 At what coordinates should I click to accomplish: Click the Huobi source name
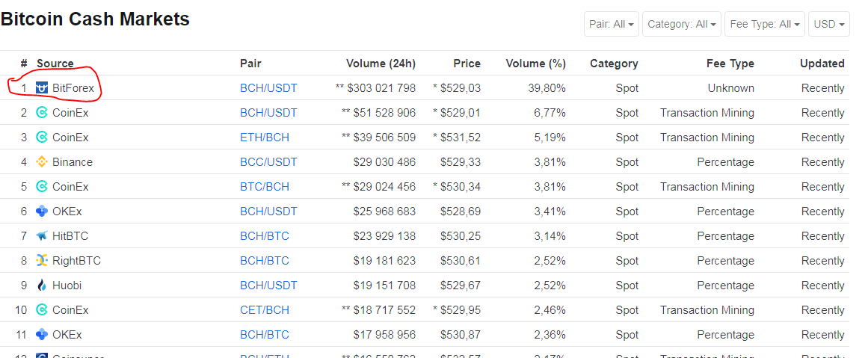coord(67,286)
